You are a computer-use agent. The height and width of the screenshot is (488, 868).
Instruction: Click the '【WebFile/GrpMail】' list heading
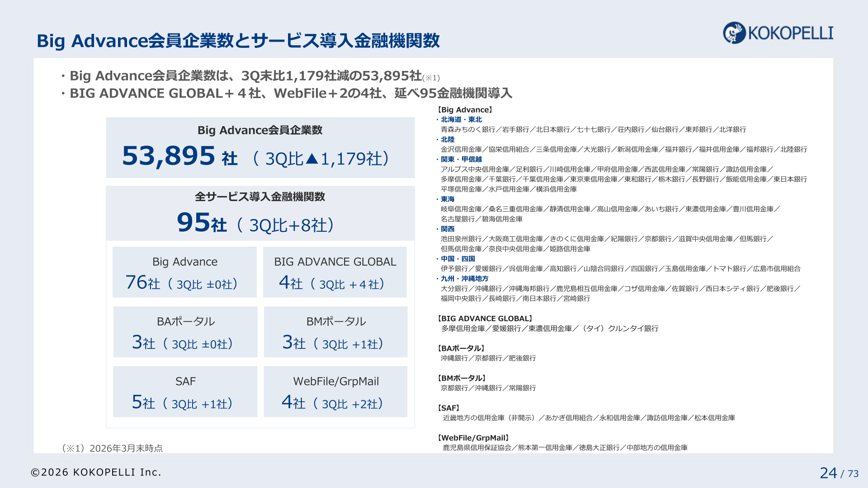point(473,438)
